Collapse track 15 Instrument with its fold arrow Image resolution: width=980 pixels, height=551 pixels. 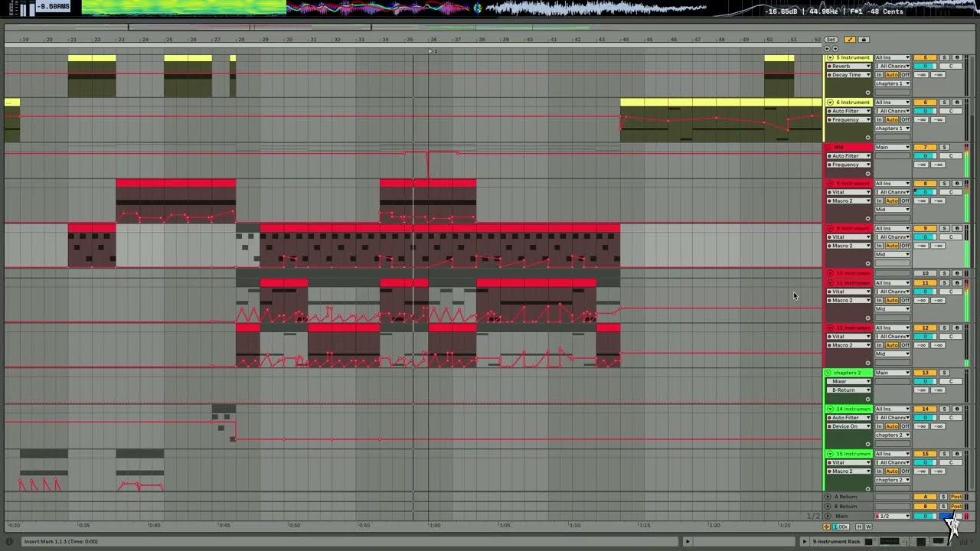(830, 454)
